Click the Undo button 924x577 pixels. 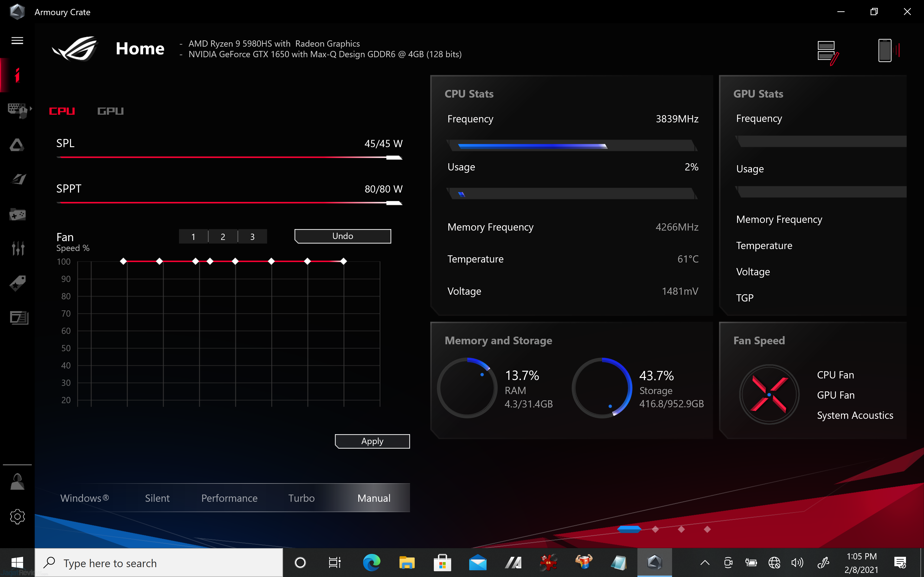(x=342, y=236)
